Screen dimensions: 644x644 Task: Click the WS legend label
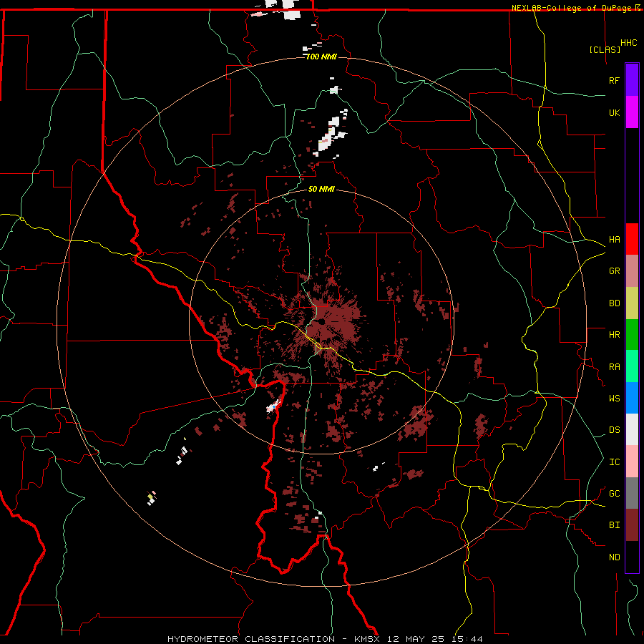[614, 399]
